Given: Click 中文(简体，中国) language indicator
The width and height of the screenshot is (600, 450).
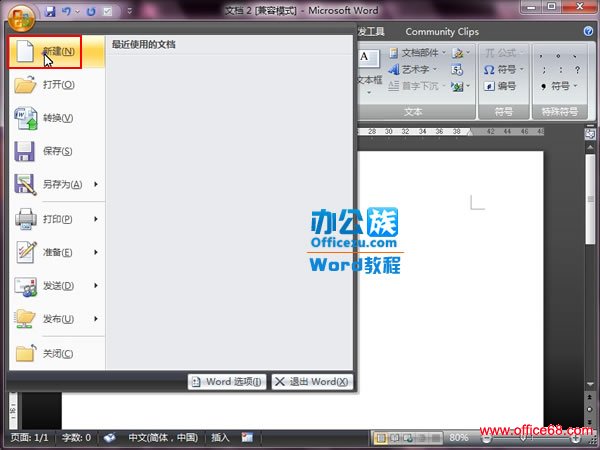Looking at the screenshot, I should coord(163,437).
